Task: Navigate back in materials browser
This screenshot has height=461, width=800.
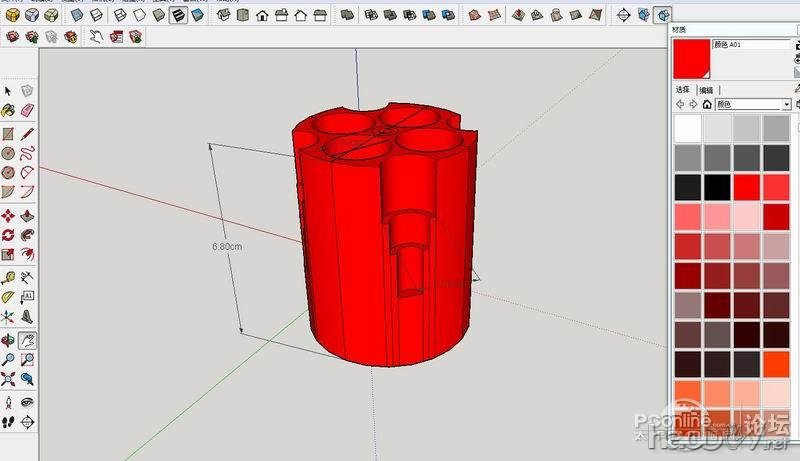Action: coord(680,104)
